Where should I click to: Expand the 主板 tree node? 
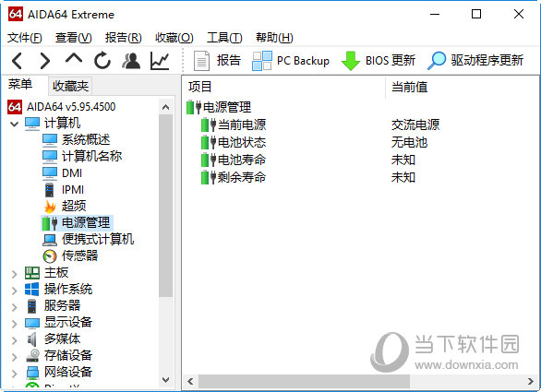[x=14, y=274]
